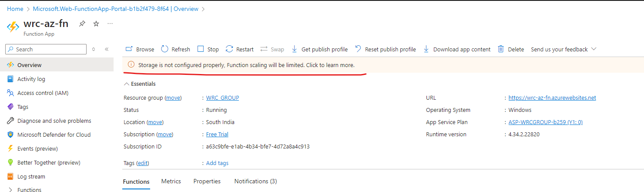Get publish profile download
The width and height of the screenshot is (644, 192).
[x=319, y=49]
